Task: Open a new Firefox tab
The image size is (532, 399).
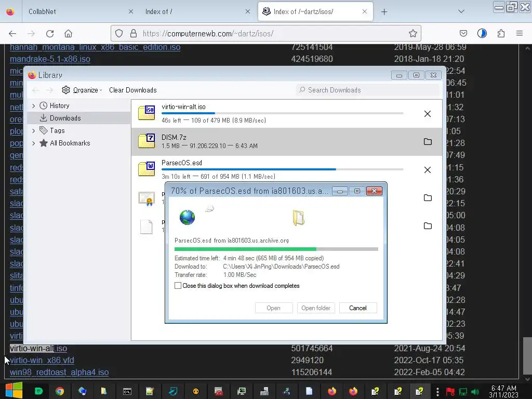Action: tap(384, 12)
